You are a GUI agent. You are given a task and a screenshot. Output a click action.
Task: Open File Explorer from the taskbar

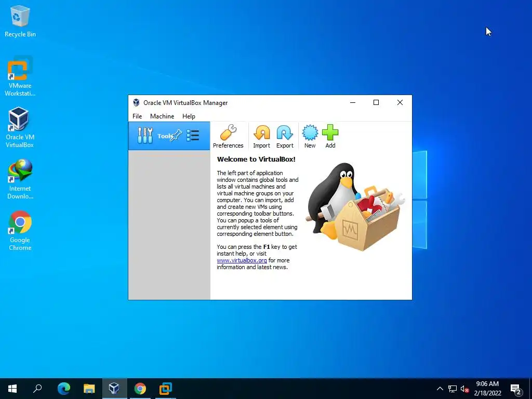89,389
